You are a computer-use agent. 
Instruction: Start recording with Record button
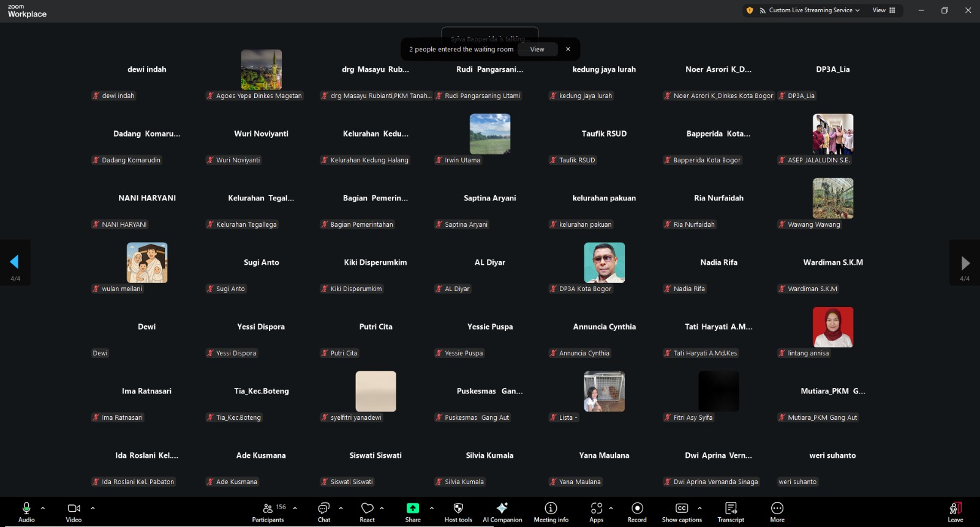[x=637, y=512]
